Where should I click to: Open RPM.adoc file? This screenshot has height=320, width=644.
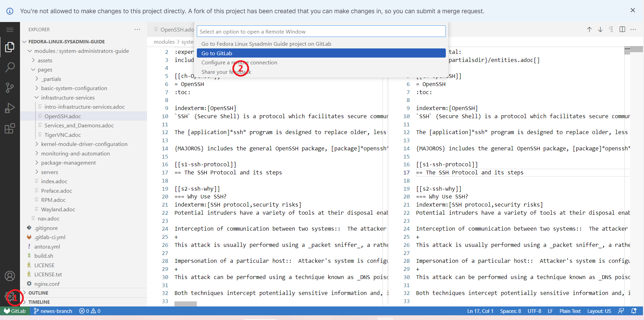[x=83, y=200]
